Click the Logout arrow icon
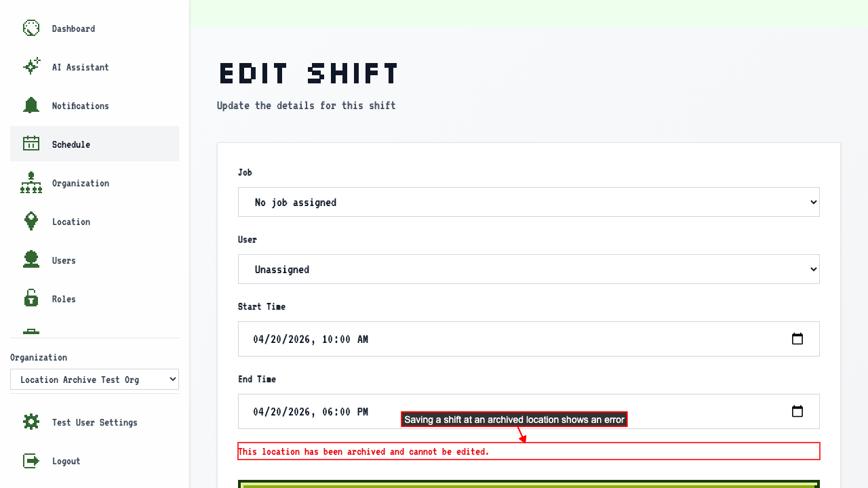This screenshot has width=868, height=488. click(31, 461)
